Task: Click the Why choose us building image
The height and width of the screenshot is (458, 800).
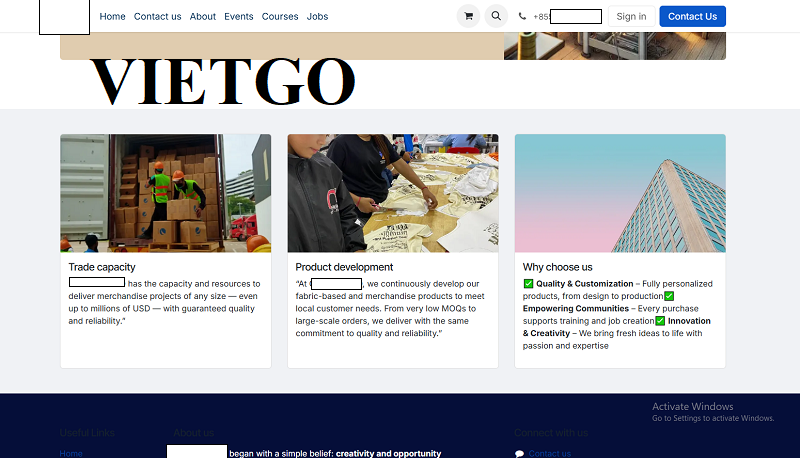Action: click(x=620, y=193)
